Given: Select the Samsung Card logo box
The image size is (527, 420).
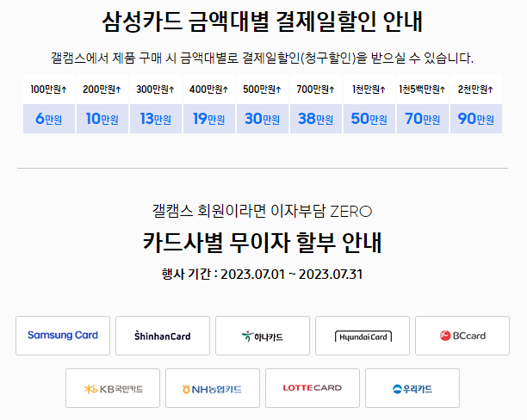Looking at the screenshot, I should (x=63, y=336).
